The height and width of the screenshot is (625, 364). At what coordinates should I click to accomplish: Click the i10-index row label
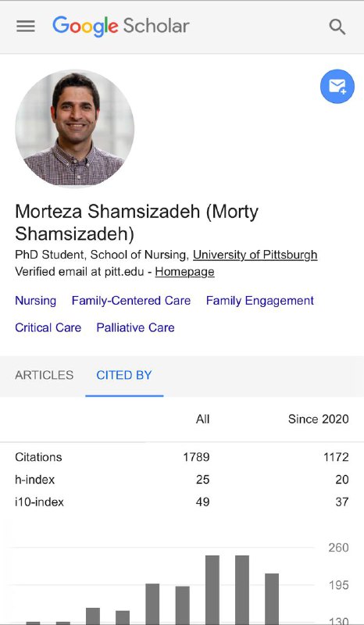[40, 502]
